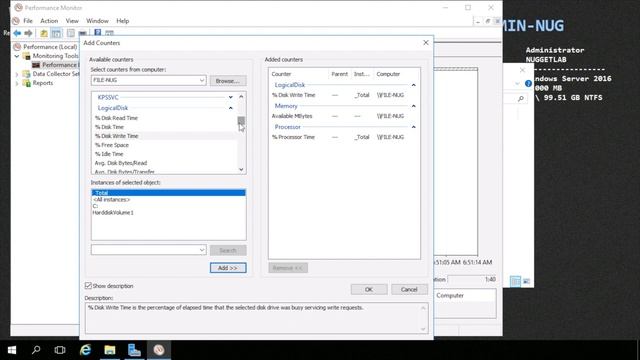Click the Reports folder icon
The width and height of the screenshot is (640, 360).
pyautogui.click(x=27, y=83)
